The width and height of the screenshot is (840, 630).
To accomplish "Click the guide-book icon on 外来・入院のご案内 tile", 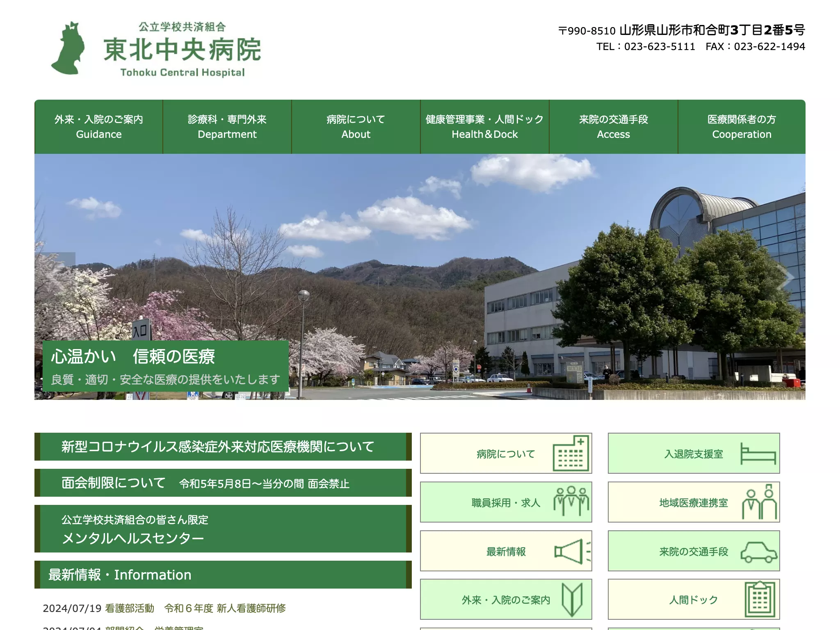I will pyautogui.click(x=572, y=600).
